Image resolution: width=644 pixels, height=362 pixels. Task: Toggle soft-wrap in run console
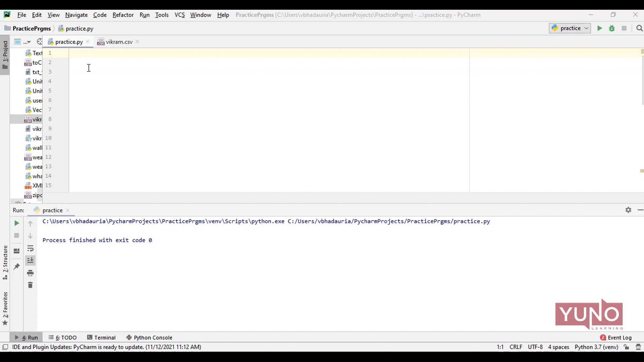tap(30, 249)
